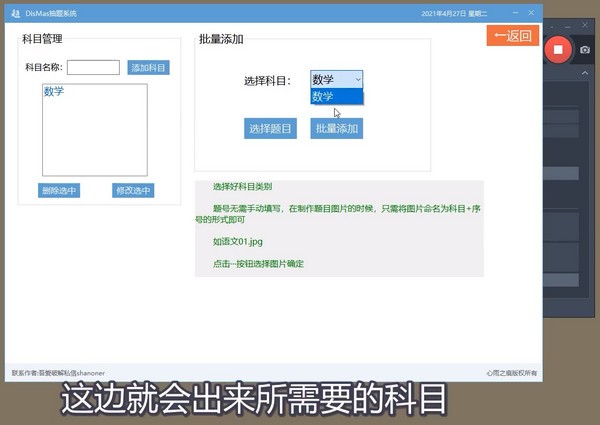Click the DisMas app logo icon
The image size is (600, 425).
coord(16,14)
